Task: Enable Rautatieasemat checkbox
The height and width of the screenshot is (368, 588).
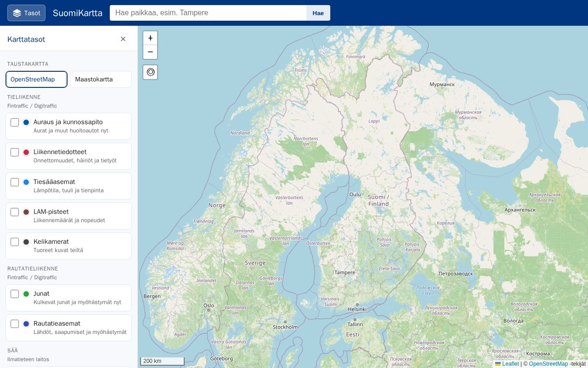Action: point(15,324)
